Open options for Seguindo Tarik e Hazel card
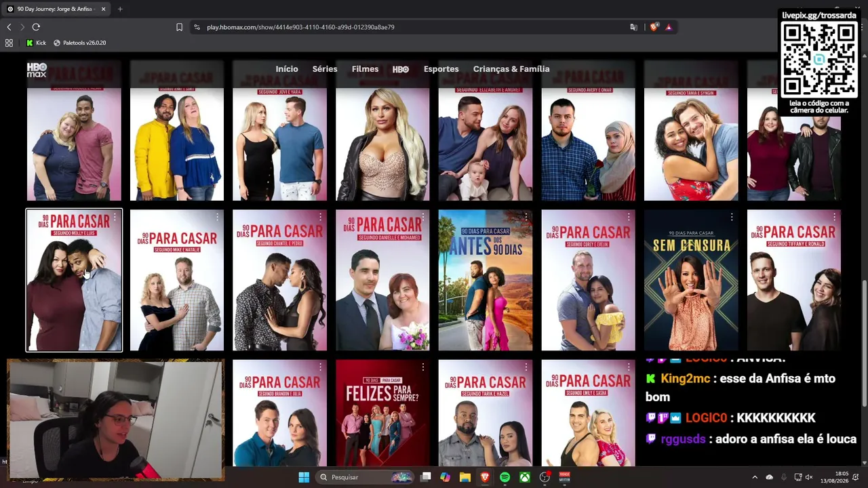The image size is (868, 488). click(526, 367)
